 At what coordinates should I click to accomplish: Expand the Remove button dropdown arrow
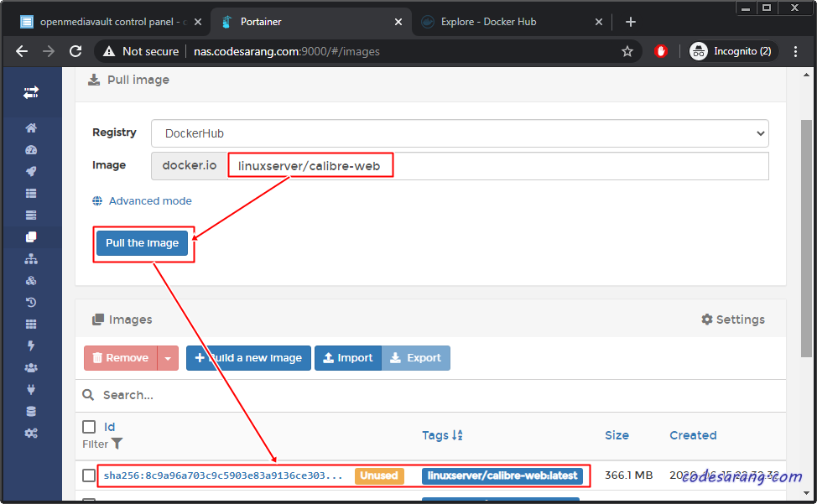(x=168, y=358)
